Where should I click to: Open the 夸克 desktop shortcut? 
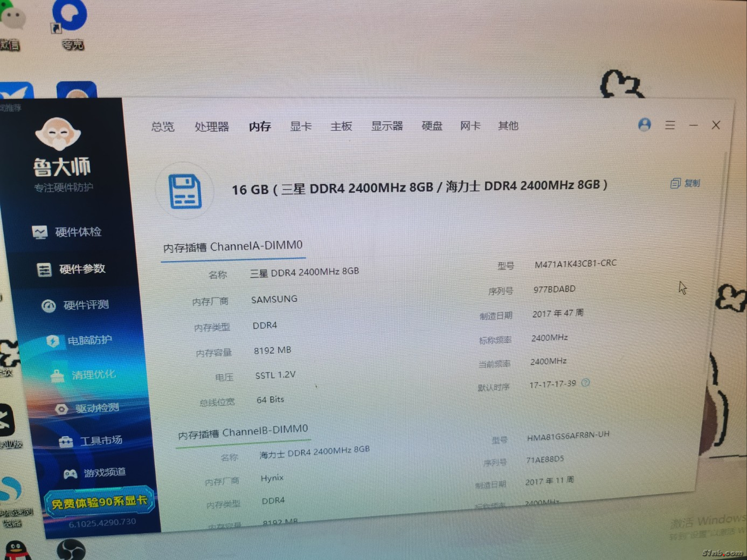click(x=70, y=24)
